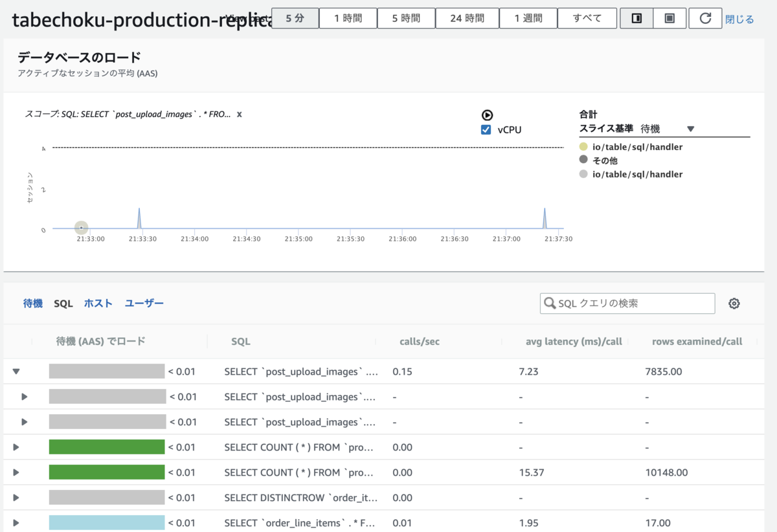The width and height of the screenshot is (777, 532).
Task: Click the 7.23 latency value
Action: click(528, 371)
